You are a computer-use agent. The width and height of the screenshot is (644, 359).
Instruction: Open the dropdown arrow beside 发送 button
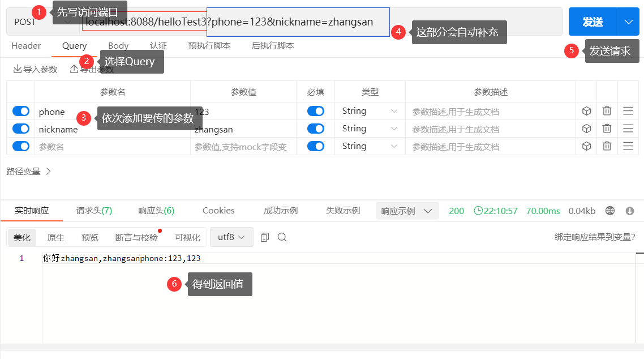pyautogui.click(x=628, y=22)
